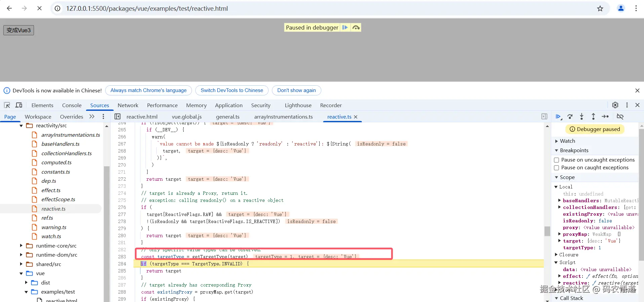Viewport: 644px width, 302px height.
Task: Open the Lighthouse tab
Action: pos(298,105)
